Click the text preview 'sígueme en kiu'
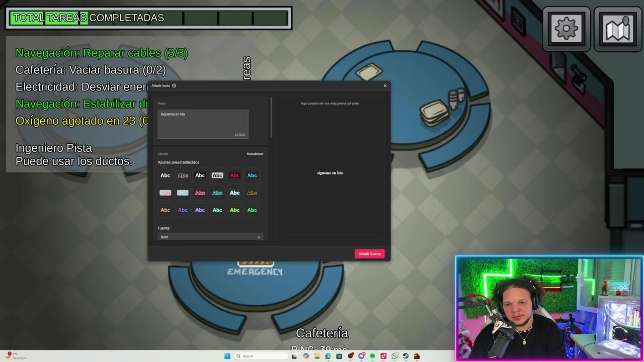644x362 pixels. pyautogui.click(x=330, y=173)
